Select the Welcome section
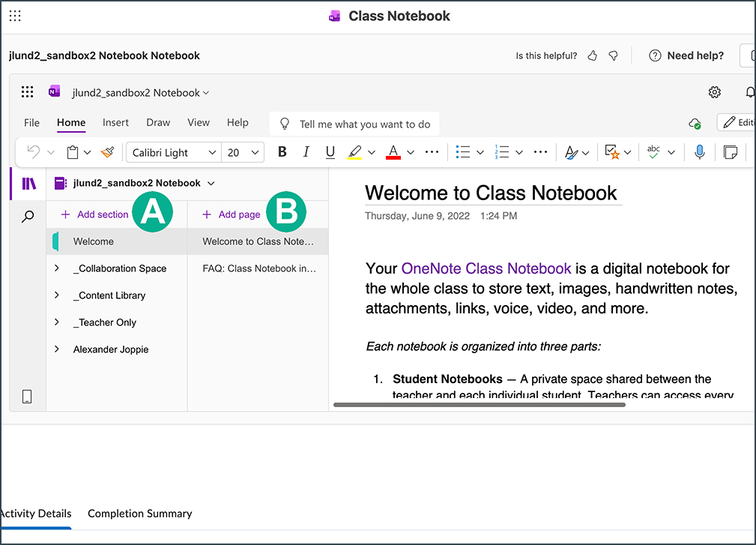Image resolution: width=756 pixels, height=545 pixels. (x=117, y=241)
